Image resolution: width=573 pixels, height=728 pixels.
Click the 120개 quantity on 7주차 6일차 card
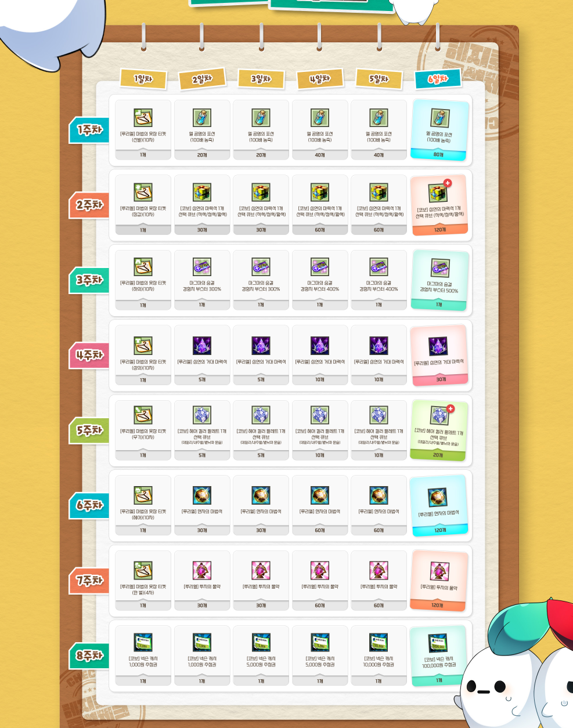coord(437,605)
